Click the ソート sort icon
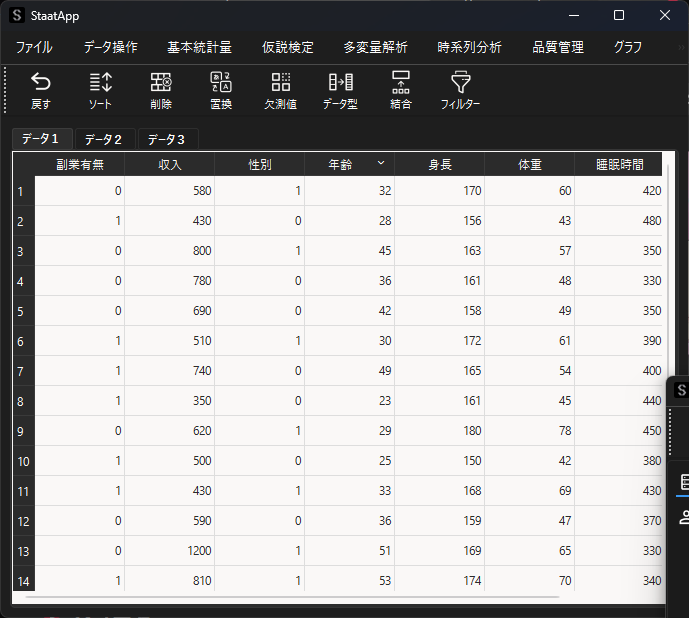The width and height of the screenshot is (689, 618). point(100,83)
